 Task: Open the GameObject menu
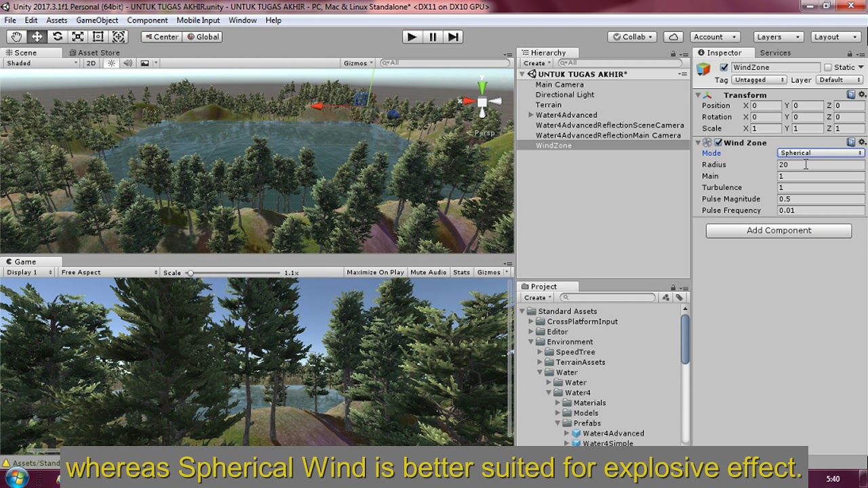tap(97, 20)
